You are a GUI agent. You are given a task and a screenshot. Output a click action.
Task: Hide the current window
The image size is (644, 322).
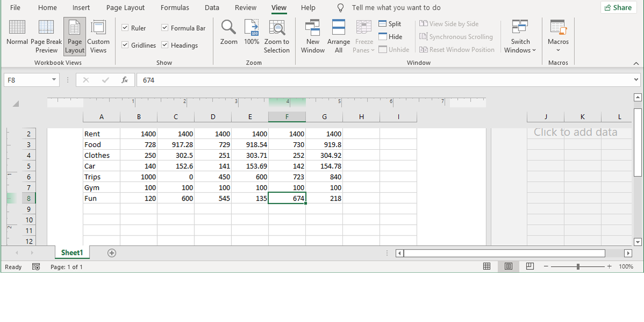391,36
